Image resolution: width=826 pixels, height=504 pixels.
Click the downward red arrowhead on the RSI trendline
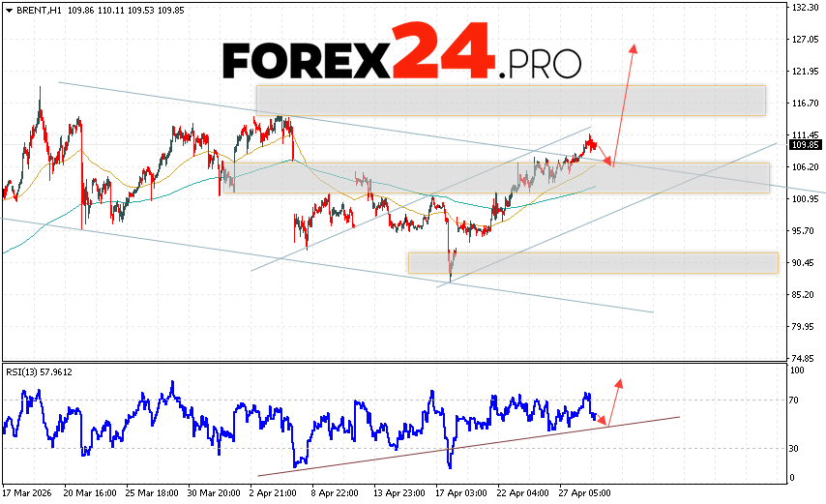click(604, 421)
